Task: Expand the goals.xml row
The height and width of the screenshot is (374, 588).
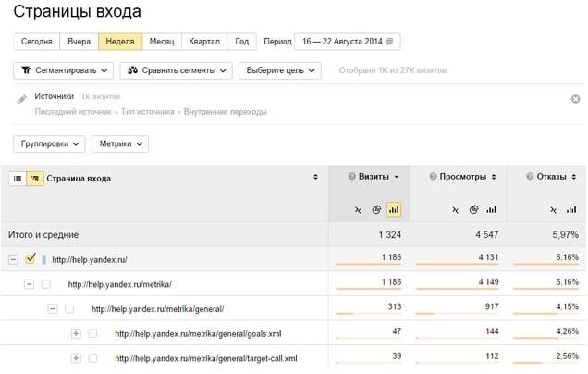Action: (76, 334)
